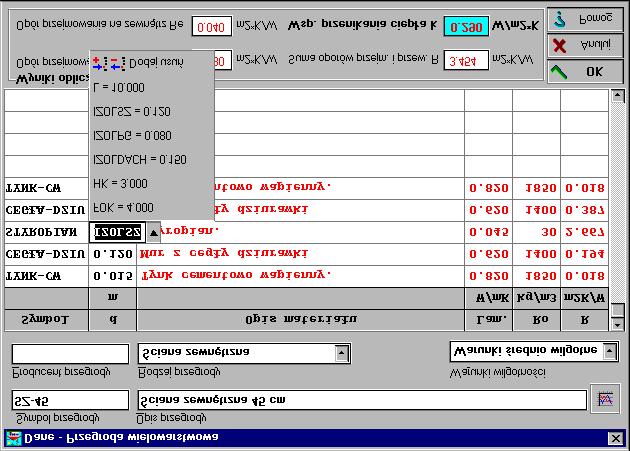Click the Symbol column header
The width and height of the screenshot is (630, 451).
[x=46, y=320]
